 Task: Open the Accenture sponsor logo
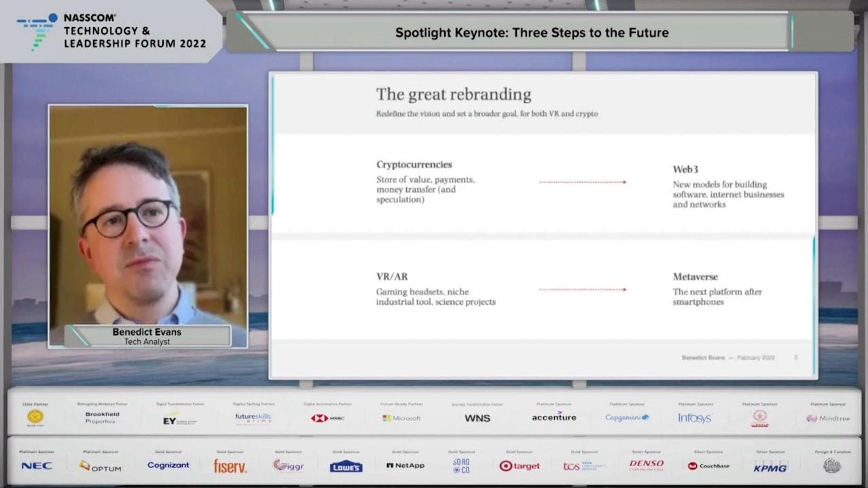(x=554, y=419)
